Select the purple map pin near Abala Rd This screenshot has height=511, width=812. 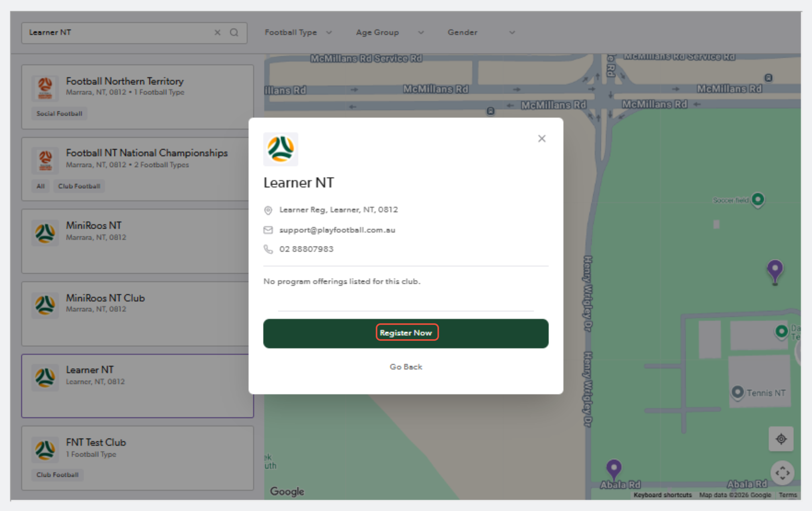tap(614, 470)
